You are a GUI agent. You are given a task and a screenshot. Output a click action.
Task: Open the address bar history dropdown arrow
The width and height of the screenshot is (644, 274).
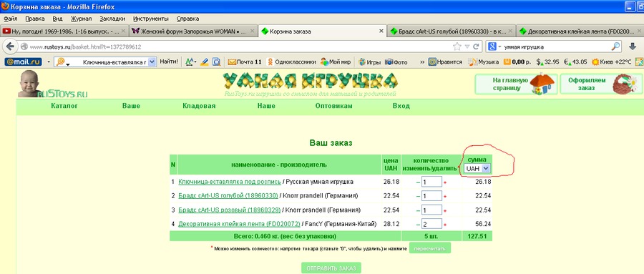tap(467, 47)
